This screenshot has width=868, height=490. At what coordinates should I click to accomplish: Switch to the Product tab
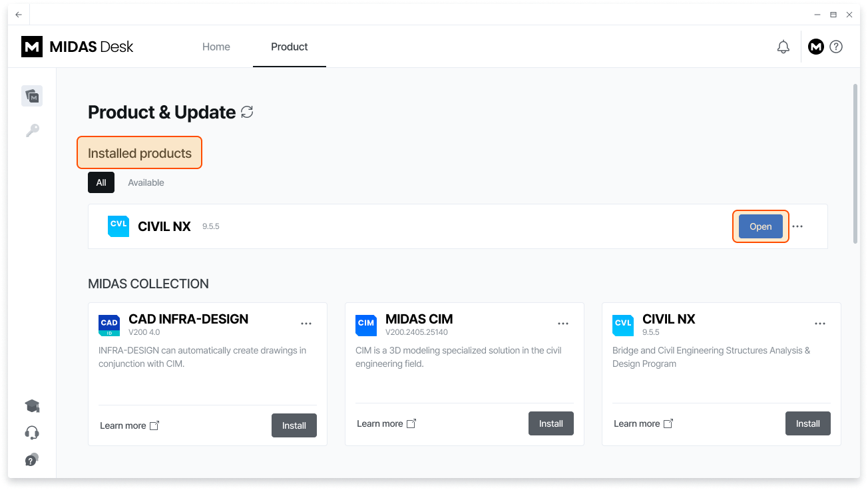tap(290, 47)
